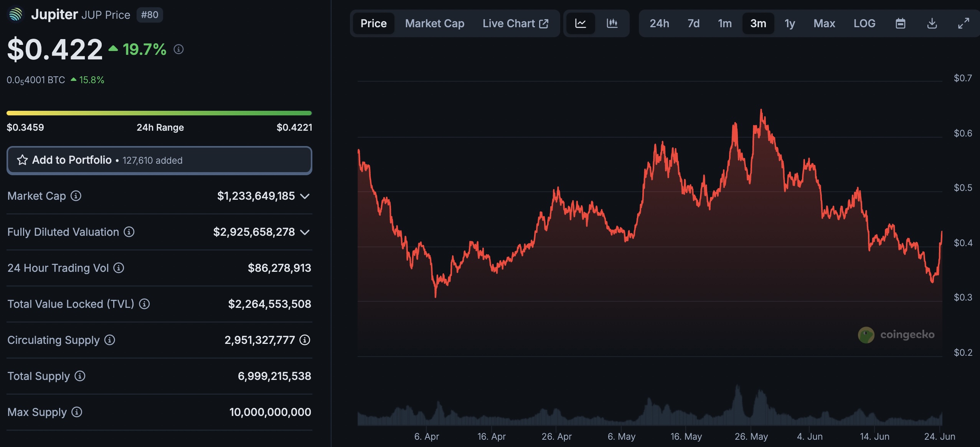The height and width of the screenshot is (447, 980).
Task: Click market cap value $1,233,649,185
Action: (256, 196)
